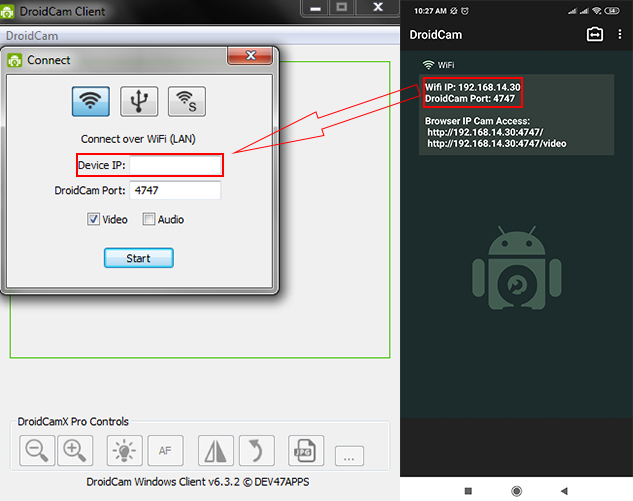The image size is (633, 501).
Task: Select the WiFi Server connection mode icon
Action: pos(186,101)
